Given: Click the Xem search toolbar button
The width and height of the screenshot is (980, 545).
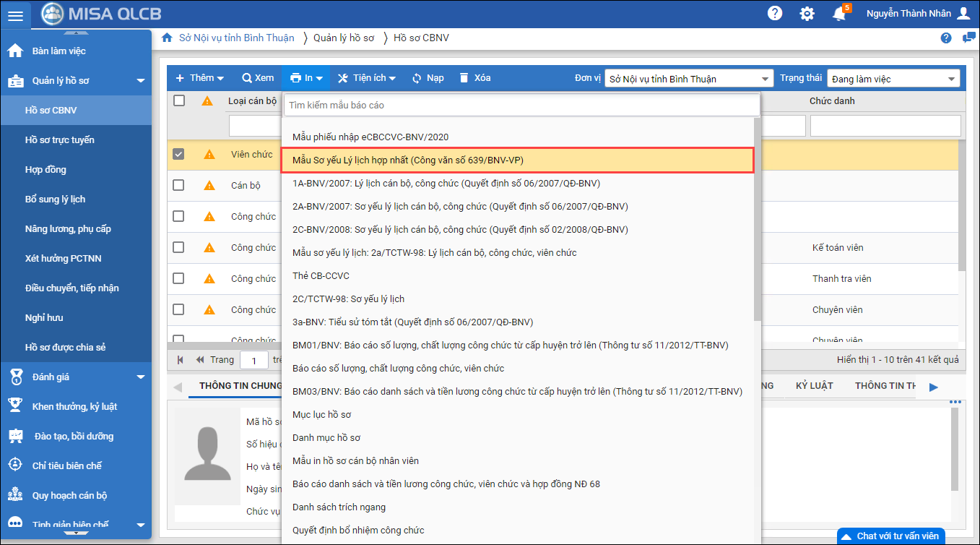Looking at the screenshot, I should [x=258, y=78].
